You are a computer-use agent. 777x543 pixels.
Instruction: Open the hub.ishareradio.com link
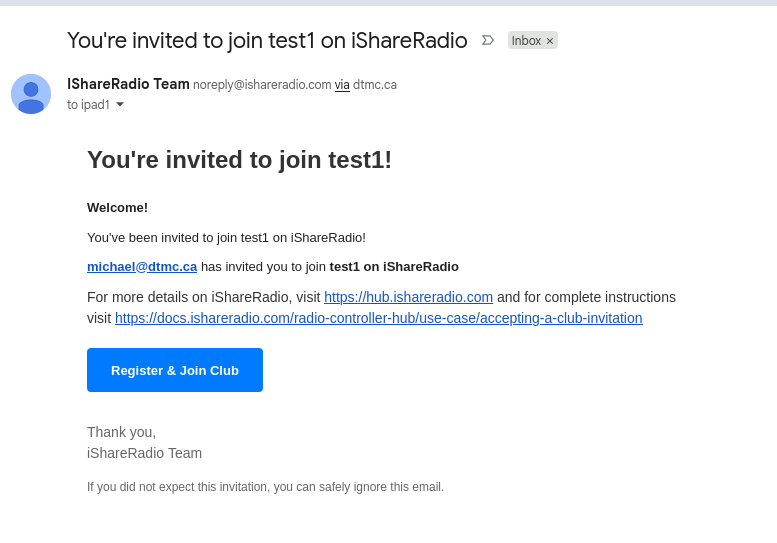[x=408, y=297]
